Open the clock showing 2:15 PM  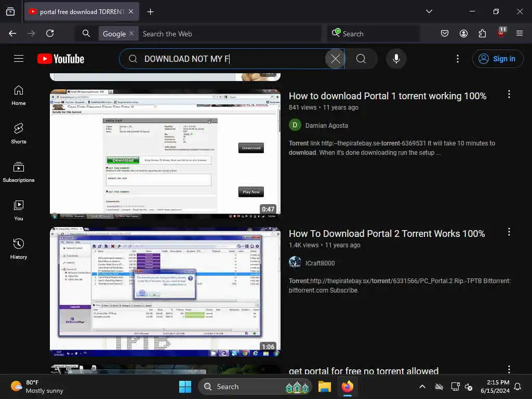coord(495,387)
